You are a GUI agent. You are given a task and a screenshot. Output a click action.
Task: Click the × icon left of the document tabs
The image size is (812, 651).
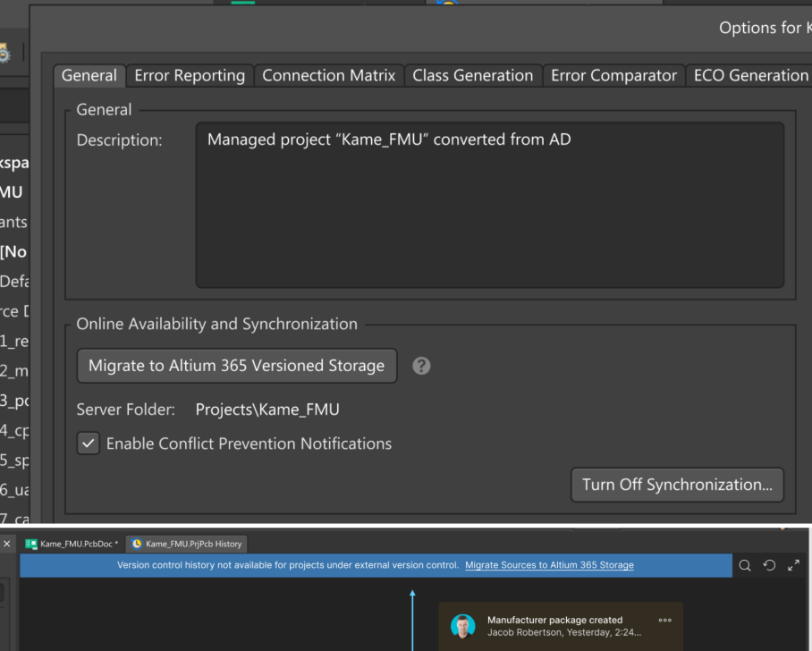(x=7, y=543)
